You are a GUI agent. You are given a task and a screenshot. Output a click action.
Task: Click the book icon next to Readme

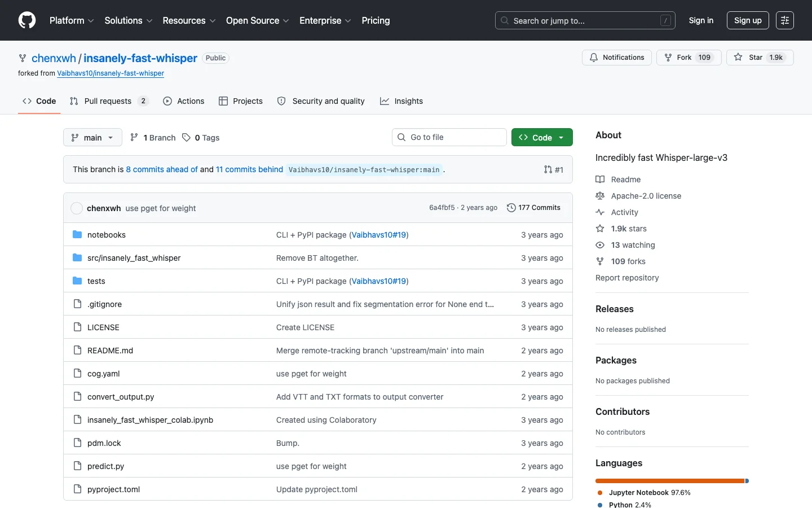(x=600, y=179)
